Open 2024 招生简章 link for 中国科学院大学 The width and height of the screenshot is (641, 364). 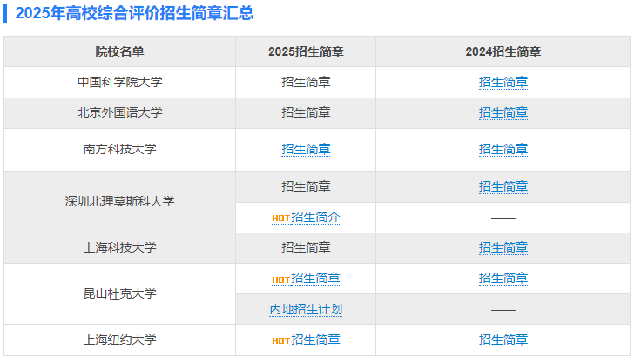point(503,82)
